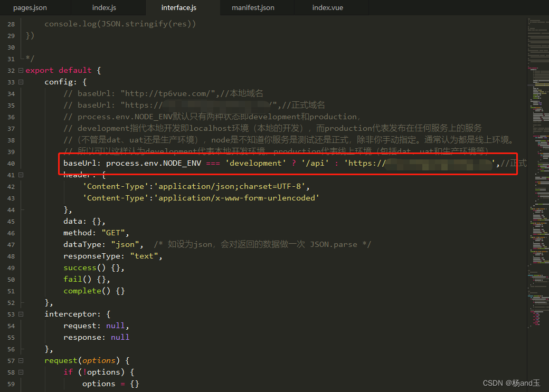This screenshot has width=549, height=392.
Task: Click process.env.NODE_ENV on line 40
Action: 154,163
